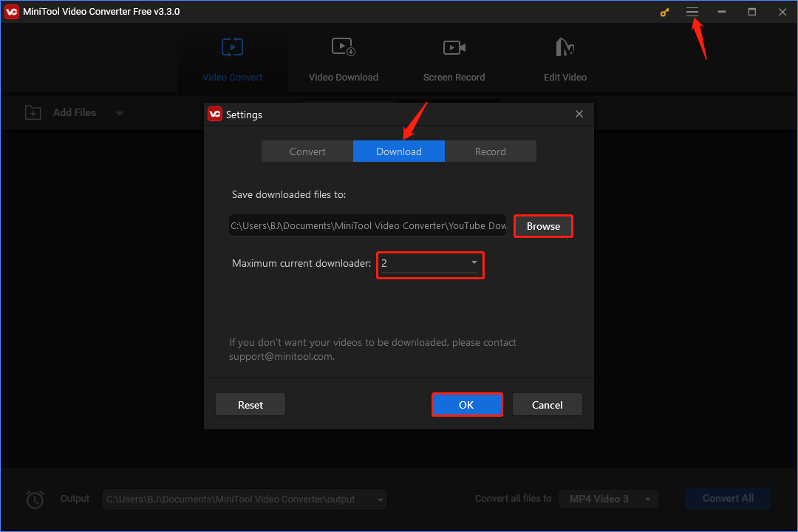Click the 'Convert all files to' label
Image resolution: width=798 pixels, height=532 pixels.
click(513, 499)
